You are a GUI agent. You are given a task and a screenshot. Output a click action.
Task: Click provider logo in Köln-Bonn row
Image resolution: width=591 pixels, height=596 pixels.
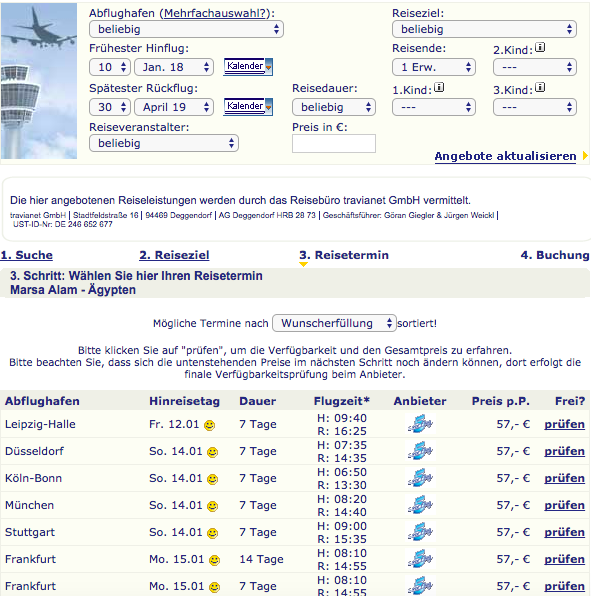click(x=420, y=478)
